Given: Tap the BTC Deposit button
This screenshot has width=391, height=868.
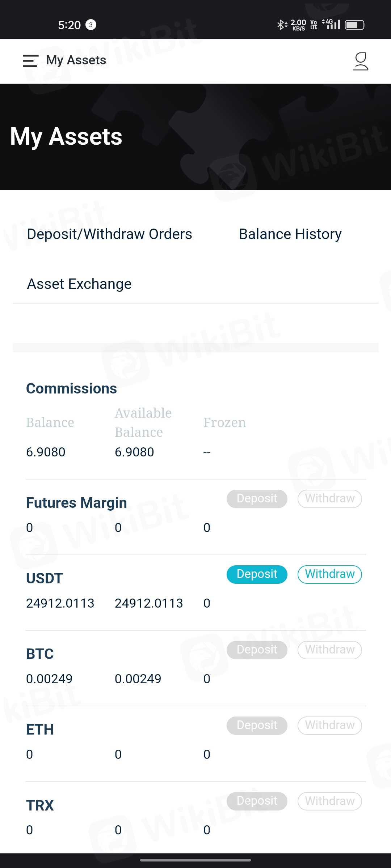Looking at the screenshot, I should coord(257,650).
